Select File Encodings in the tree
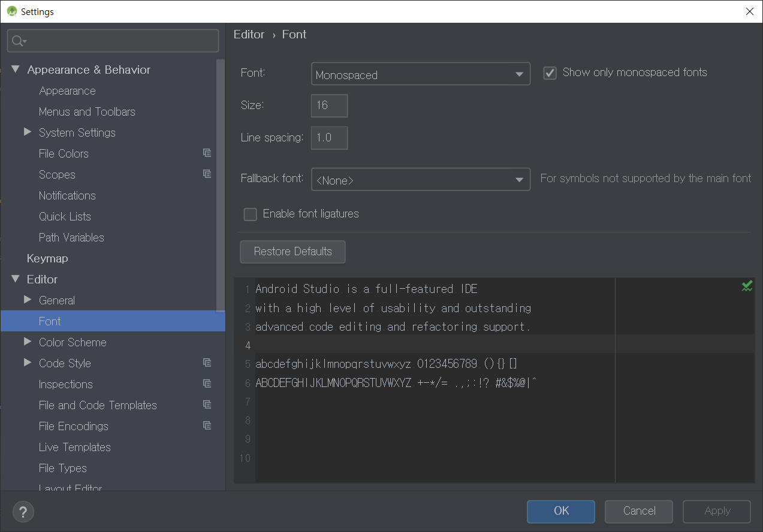 coord(74,426)
